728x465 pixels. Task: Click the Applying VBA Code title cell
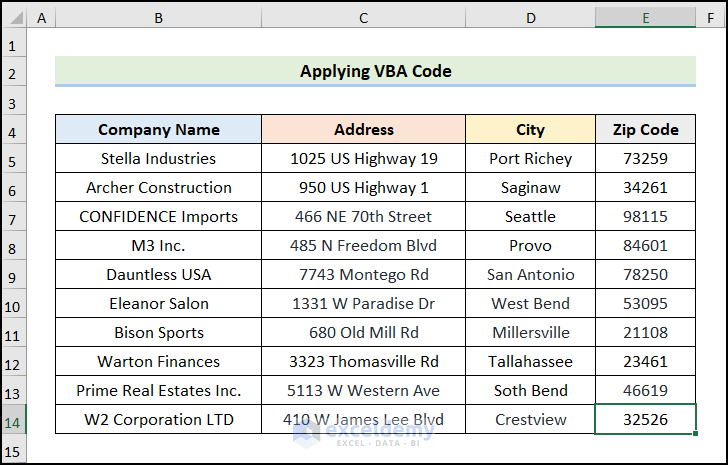pyautogui.click(x=375, y=71)
